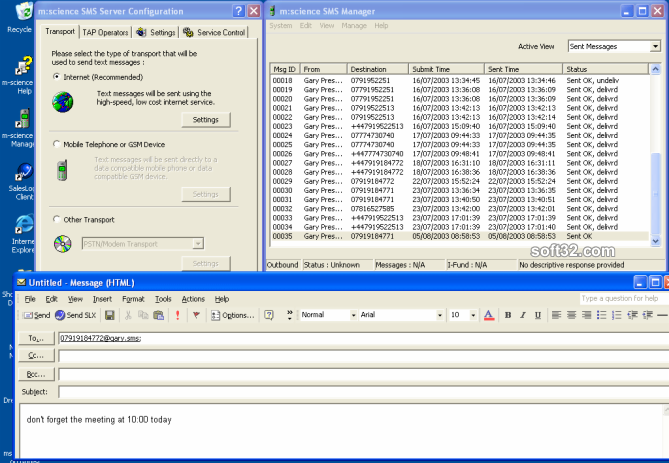Click the message list scroll up arrow

[655, 69]
